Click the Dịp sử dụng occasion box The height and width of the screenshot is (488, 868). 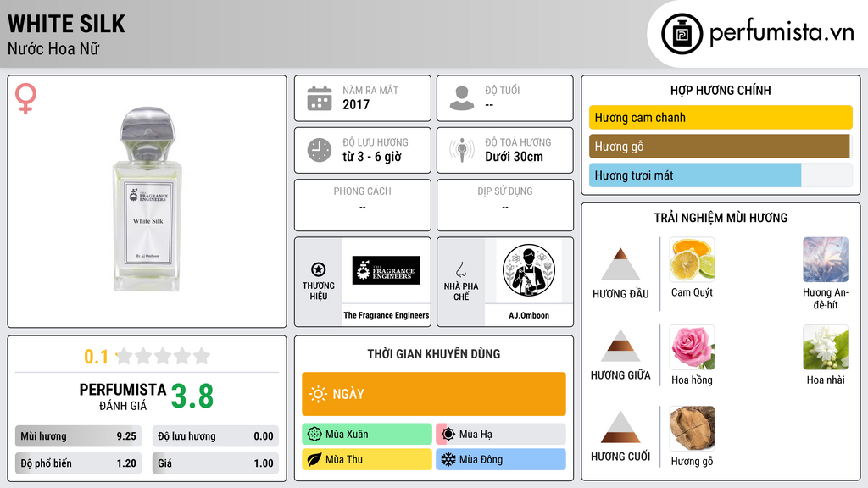505,205
